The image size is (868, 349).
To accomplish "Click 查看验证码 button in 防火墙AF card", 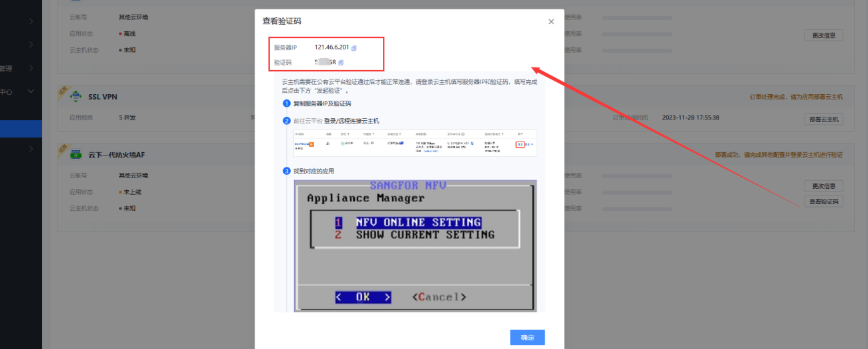I will point(824,202).
